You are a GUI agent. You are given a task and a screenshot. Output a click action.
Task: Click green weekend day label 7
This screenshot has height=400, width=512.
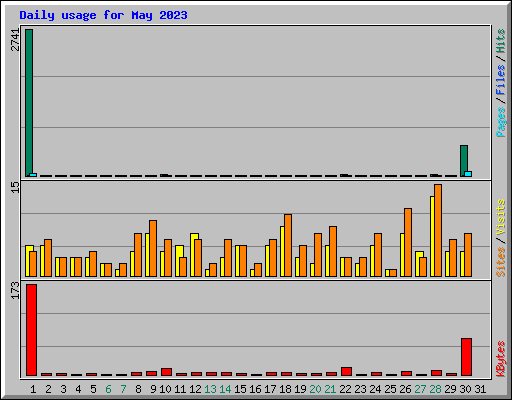(123, 389)
